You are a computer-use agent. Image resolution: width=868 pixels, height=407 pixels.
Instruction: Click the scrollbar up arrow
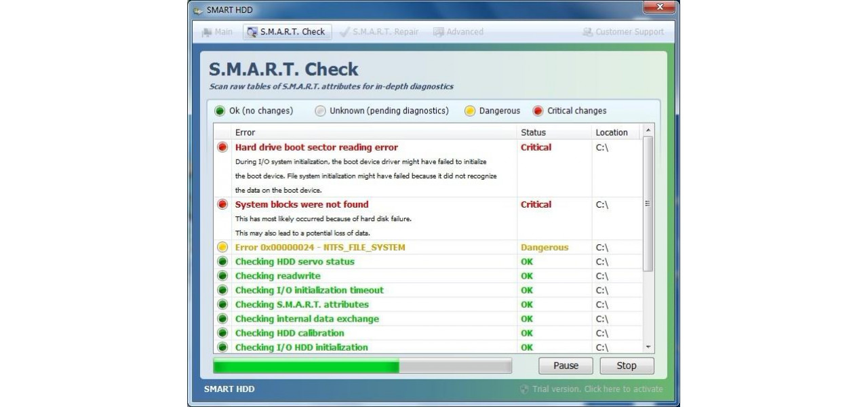point(648,130)
